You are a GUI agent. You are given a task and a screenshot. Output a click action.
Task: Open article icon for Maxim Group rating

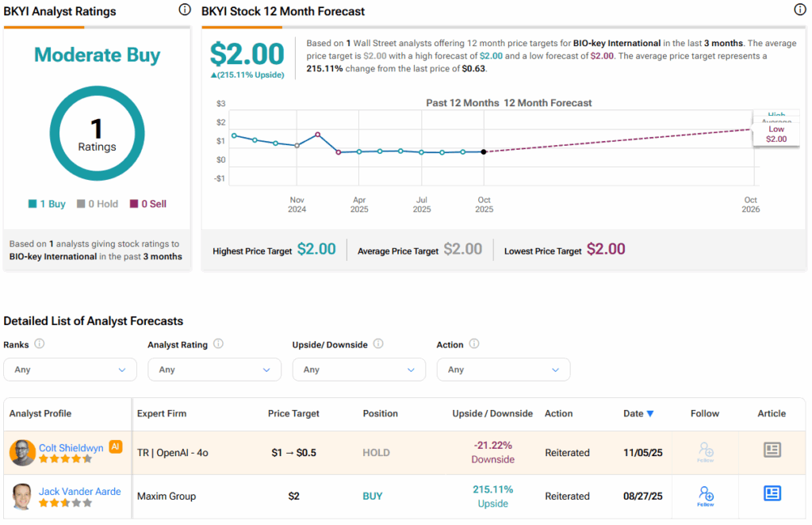click(x=772, y=494)
